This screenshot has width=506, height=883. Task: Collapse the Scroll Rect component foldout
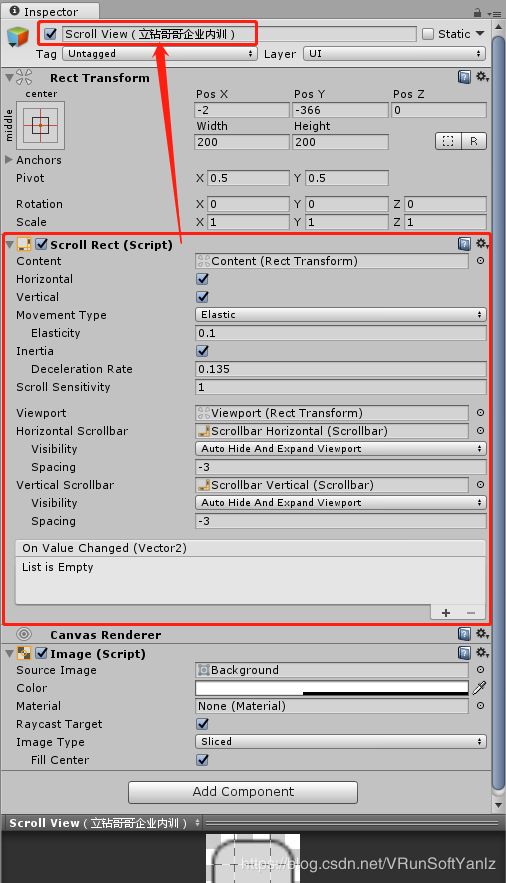pyautogui.click(x=10, y=244)
